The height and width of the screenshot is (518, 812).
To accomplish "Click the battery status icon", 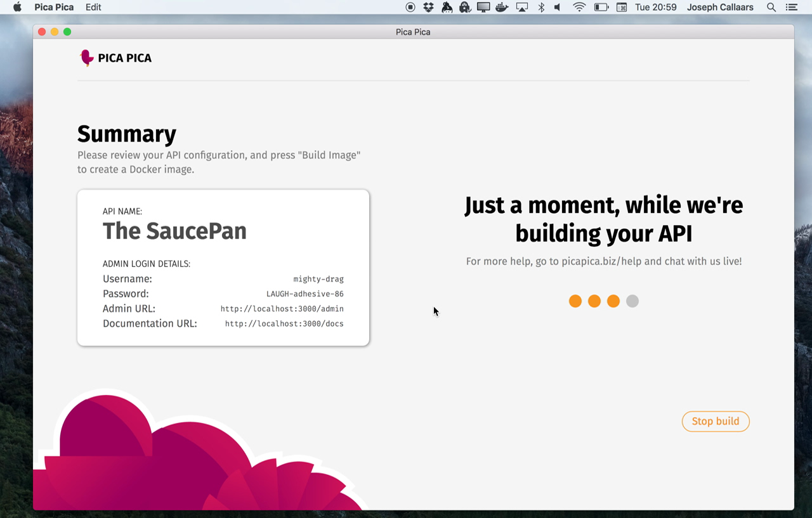I will 601,8.
